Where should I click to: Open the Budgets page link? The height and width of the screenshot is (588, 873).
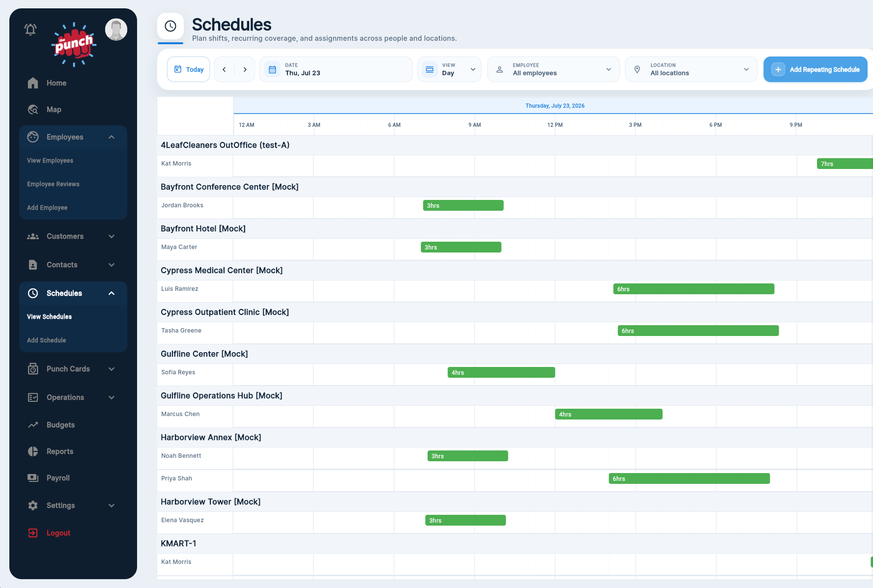coord(61,425)
